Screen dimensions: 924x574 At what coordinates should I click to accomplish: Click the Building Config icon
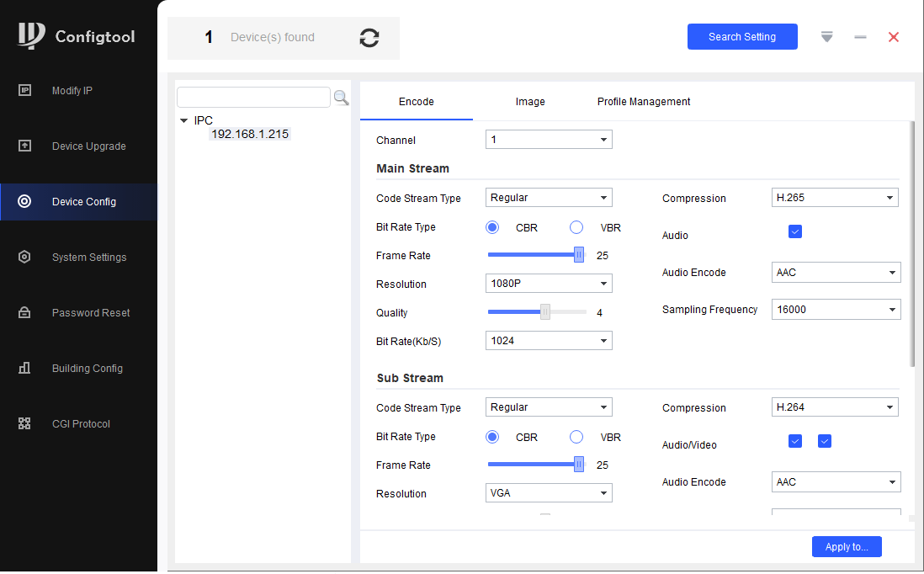click(x=24, y=369)
